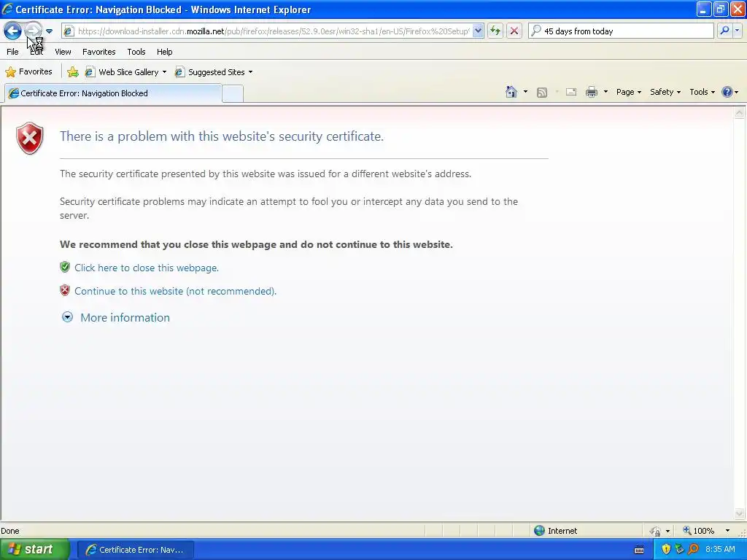Expand the Web Slice Gallery dropdown arrow
This screenshot has width=747, height=560.
pos(164,72)
